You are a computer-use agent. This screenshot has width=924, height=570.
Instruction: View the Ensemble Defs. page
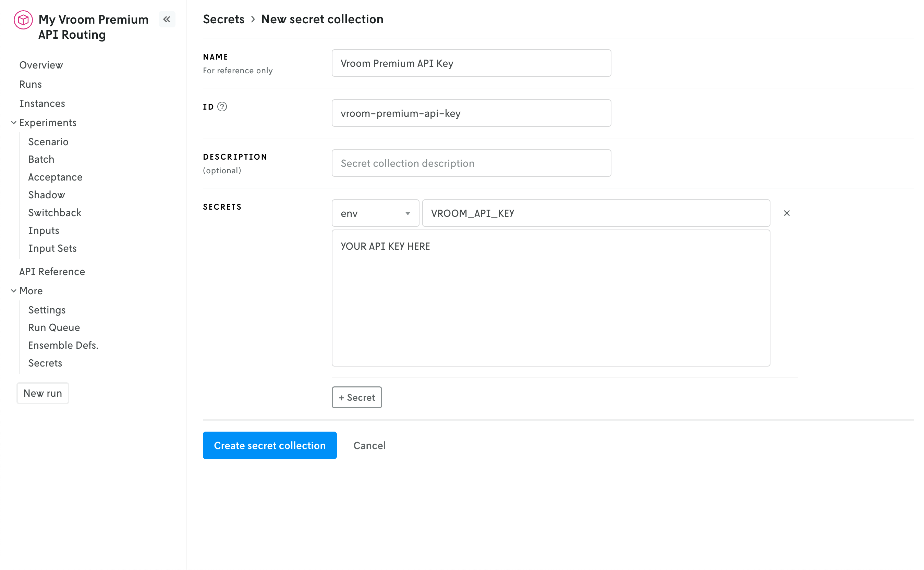(63, 345)
